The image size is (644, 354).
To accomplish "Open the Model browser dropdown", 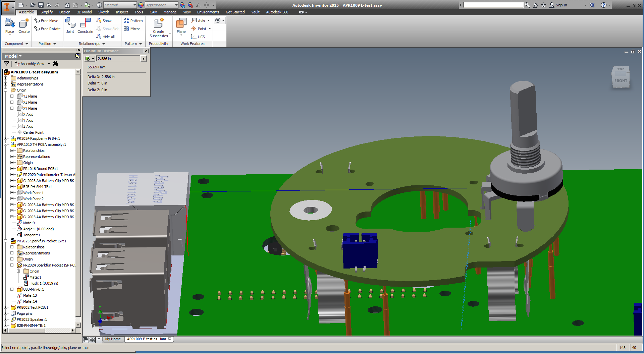I will (13, 56).
